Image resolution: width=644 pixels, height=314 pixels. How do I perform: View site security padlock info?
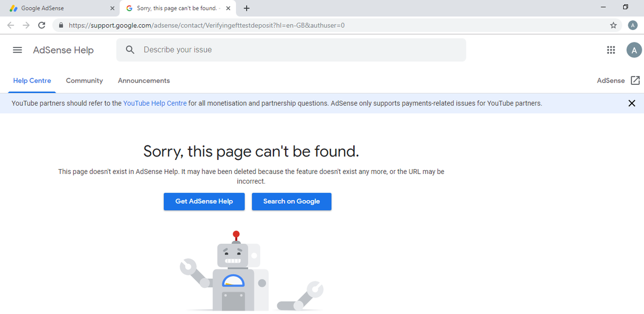(61, 25)
